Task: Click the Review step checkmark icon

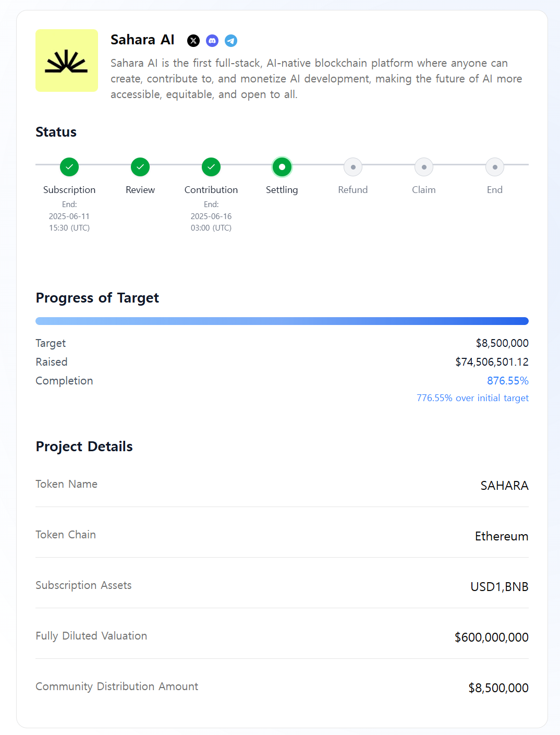Action: 140,167
